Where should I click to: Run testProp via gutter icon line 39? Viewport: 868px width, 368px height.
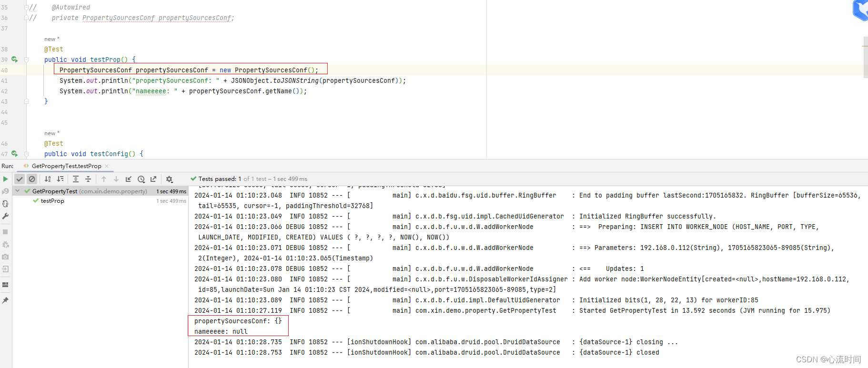coord(14,60)
